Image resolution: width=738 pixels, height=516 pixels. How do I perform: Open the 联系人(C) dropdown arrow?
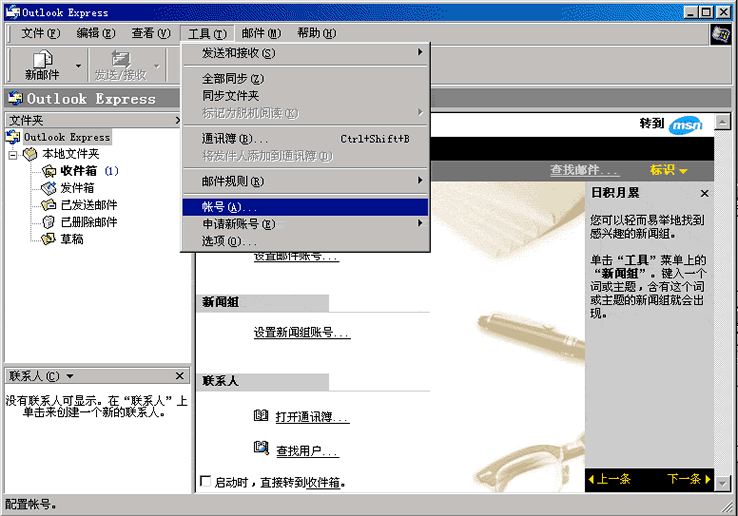pos(70,376)
